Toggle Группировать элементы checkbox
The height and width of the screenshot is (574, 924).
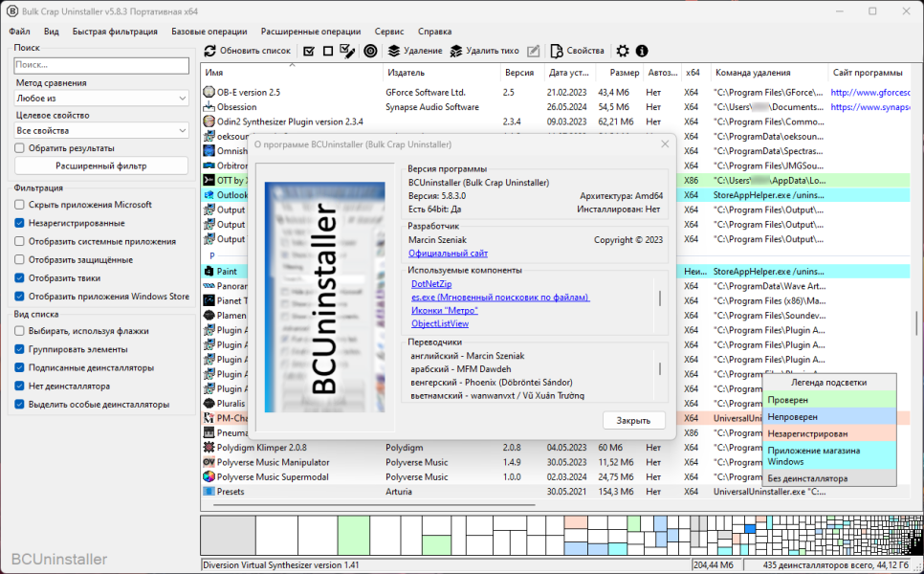19,349
